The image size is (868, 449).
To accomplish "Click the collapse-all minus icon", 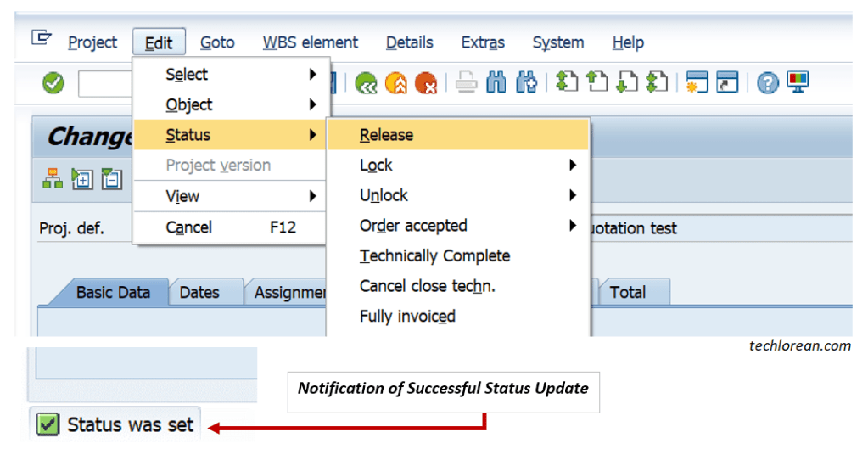I will click(x=112, y=179).
